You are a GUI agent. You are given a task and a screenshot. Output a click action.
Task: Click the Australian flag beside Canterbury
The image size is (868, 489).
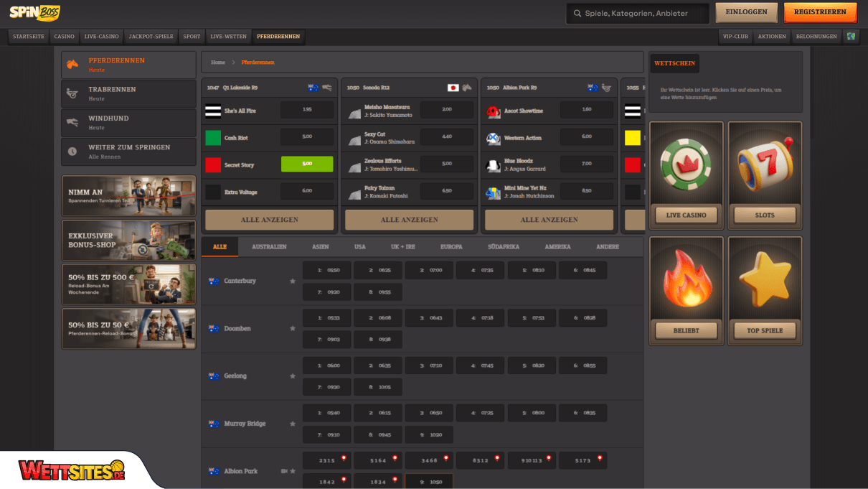point(214,281)
